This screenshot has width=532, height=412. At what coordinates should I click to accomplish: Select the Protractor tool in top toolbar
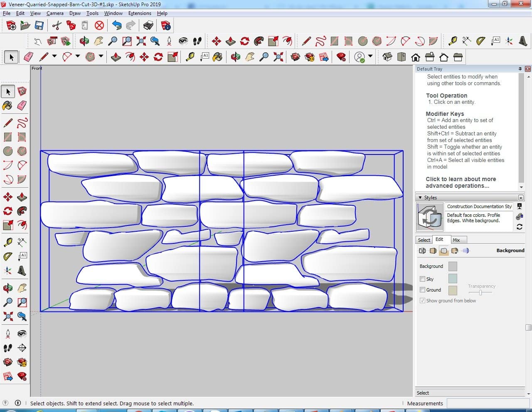point(480,41)
